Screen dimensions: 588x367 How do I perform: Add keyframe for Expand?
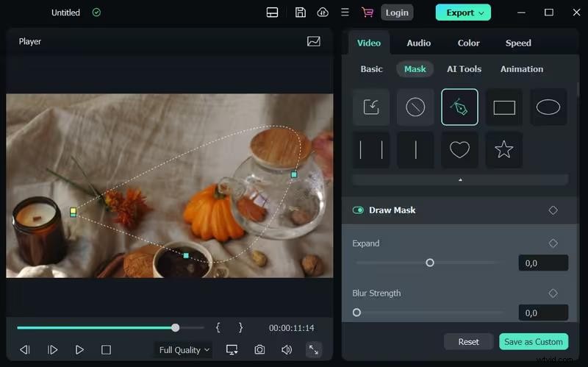click(553, 243)
